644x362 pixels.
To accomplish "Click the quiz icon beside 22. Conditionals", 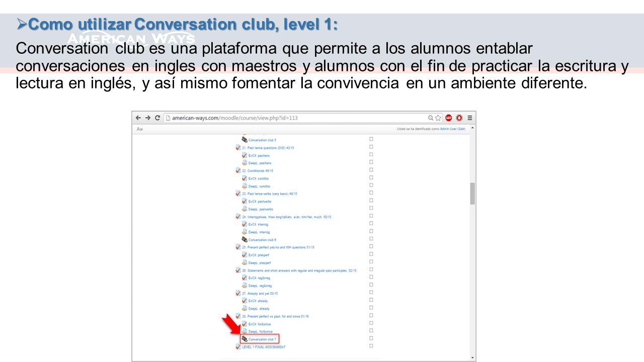I will (238, 170).
